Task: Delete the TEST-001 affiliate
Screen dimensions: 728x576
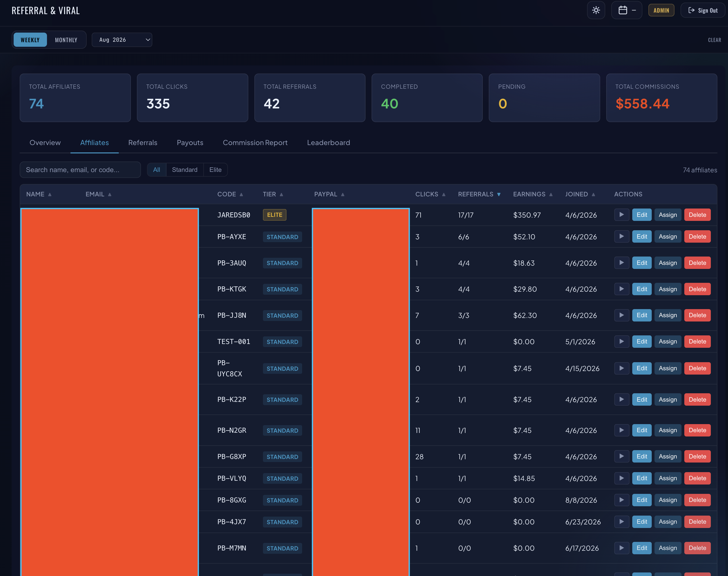Action: click(x=697, y=341)
